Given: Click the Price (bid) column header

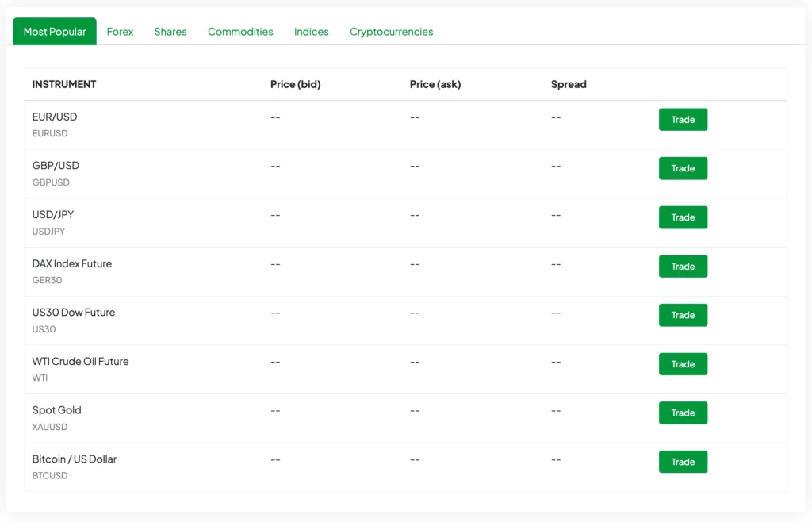Looking at the screenshot, I should click(x=295, y=84).
